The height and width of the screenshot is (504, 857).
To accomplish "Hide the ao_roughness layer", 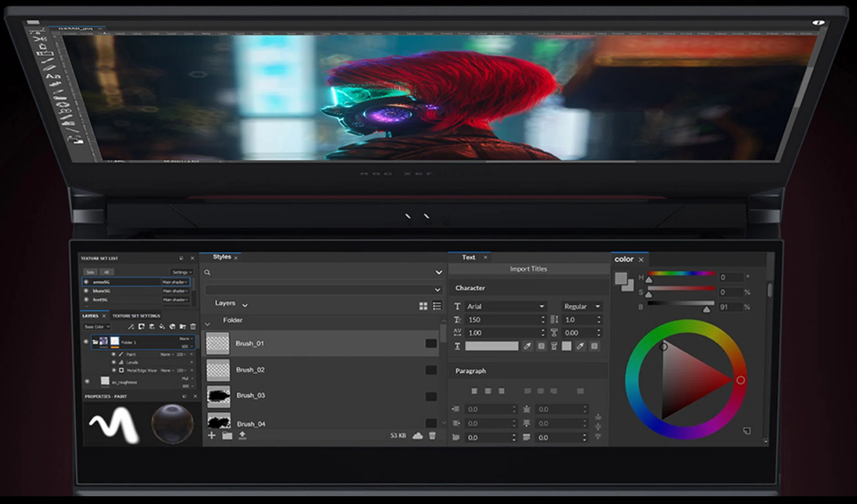I will tap(87, 381).
